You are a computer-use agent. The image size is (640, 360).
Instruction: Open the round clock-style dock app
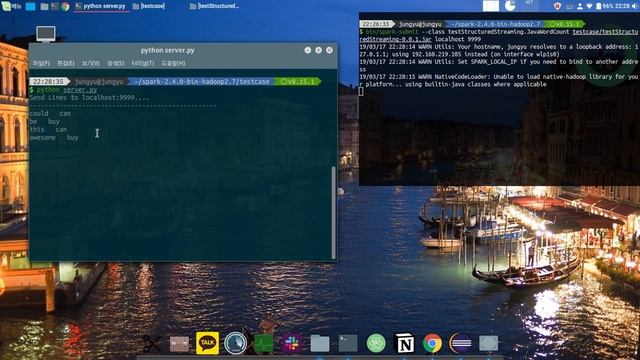[236, 343]
